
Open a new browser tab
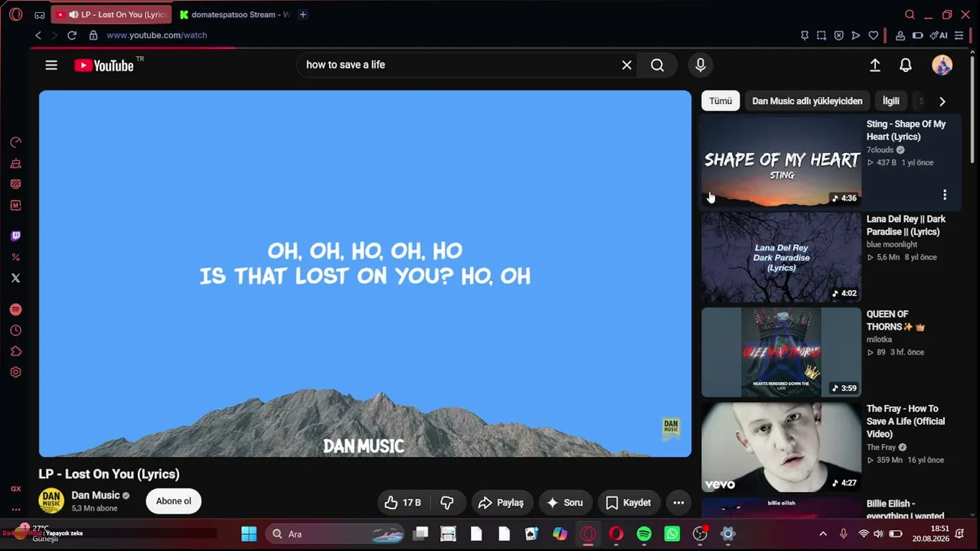303,15
